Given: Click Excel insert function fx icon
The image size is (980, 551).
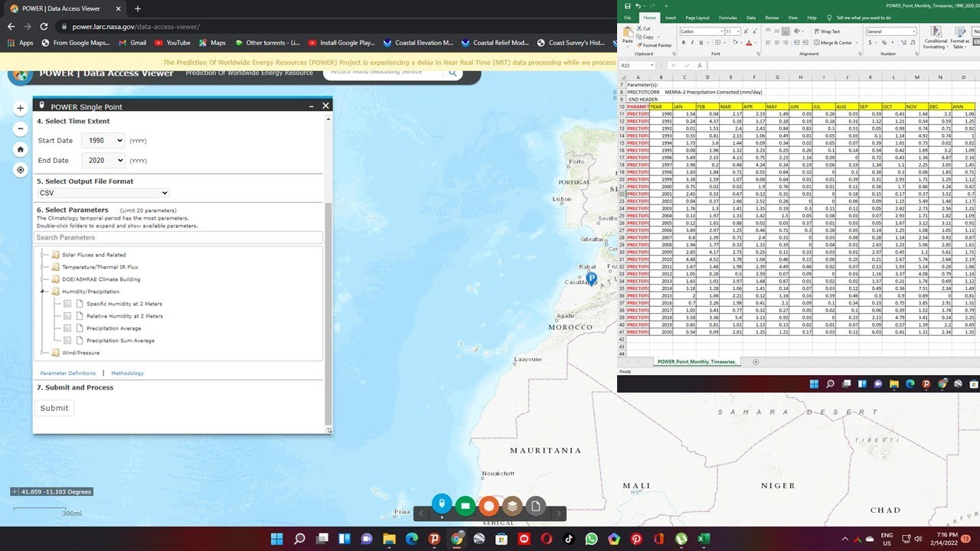Looking at the screenshot, I should 700,66.
